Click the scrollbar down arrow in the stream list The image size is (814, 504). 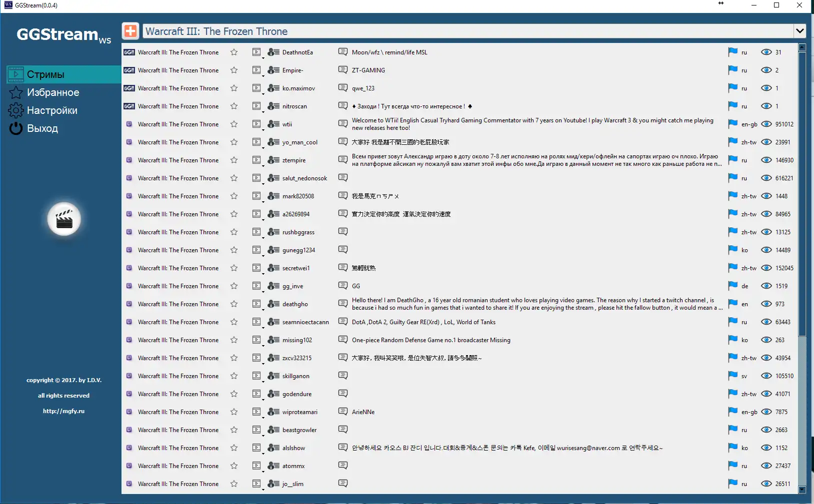click(x=802, y=490)
